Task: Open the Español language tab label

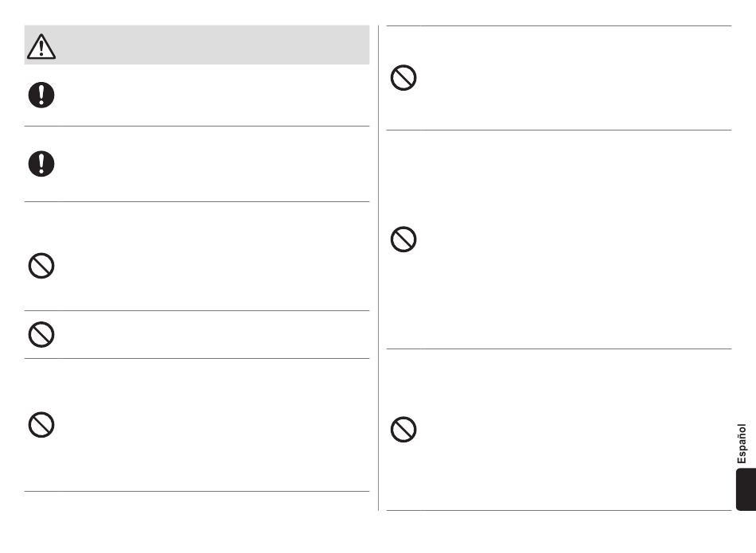Action: (x=742, y=443)
